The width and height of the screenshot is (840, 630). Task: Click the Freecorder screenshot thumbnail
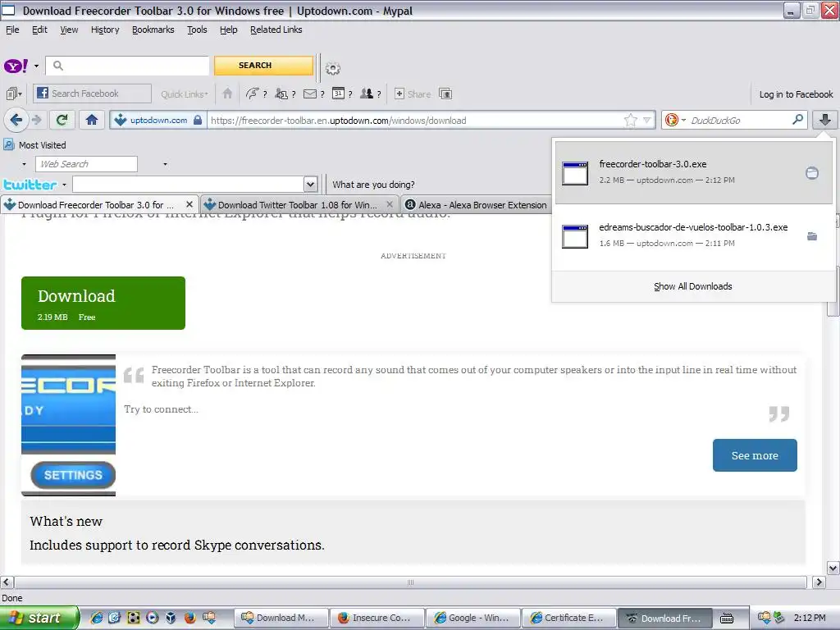point(69,426)
